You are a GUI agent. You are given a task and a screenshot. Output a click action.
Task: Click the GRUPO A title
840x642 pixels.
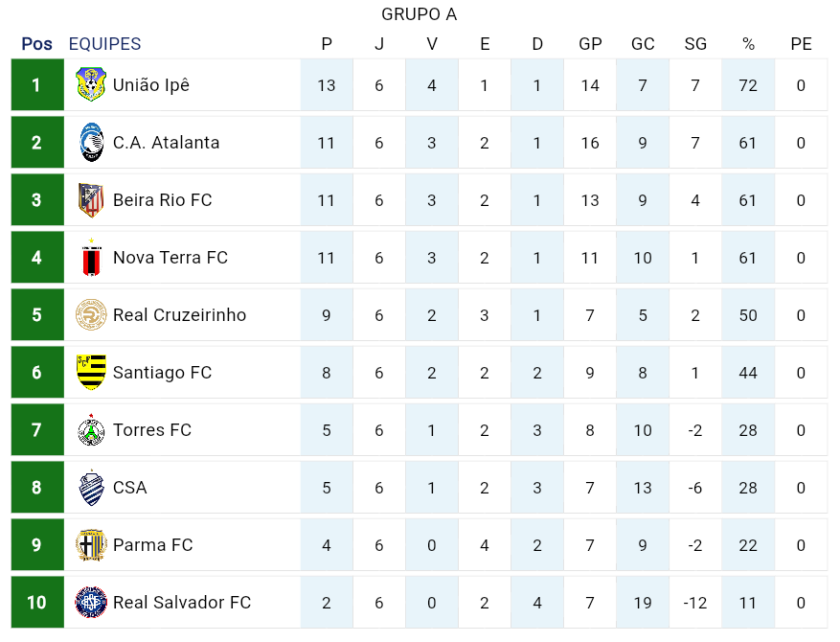coord(420,14)
